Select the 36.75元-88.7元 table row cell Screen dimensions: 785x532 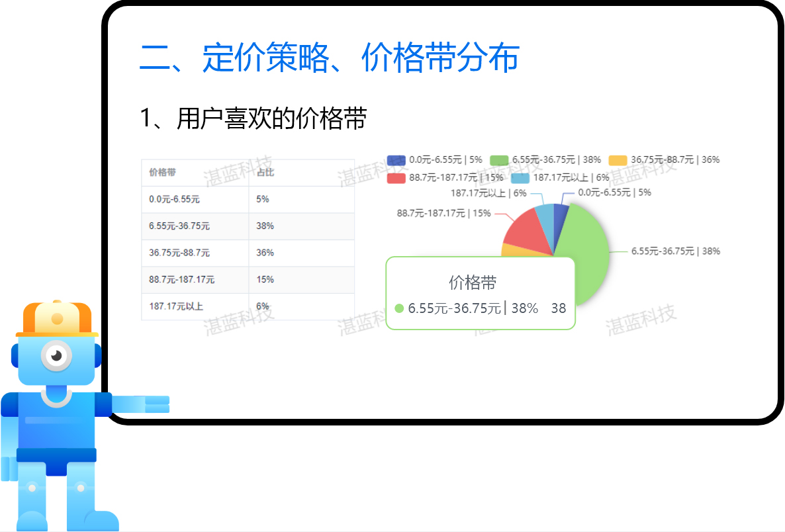[179, 253]
